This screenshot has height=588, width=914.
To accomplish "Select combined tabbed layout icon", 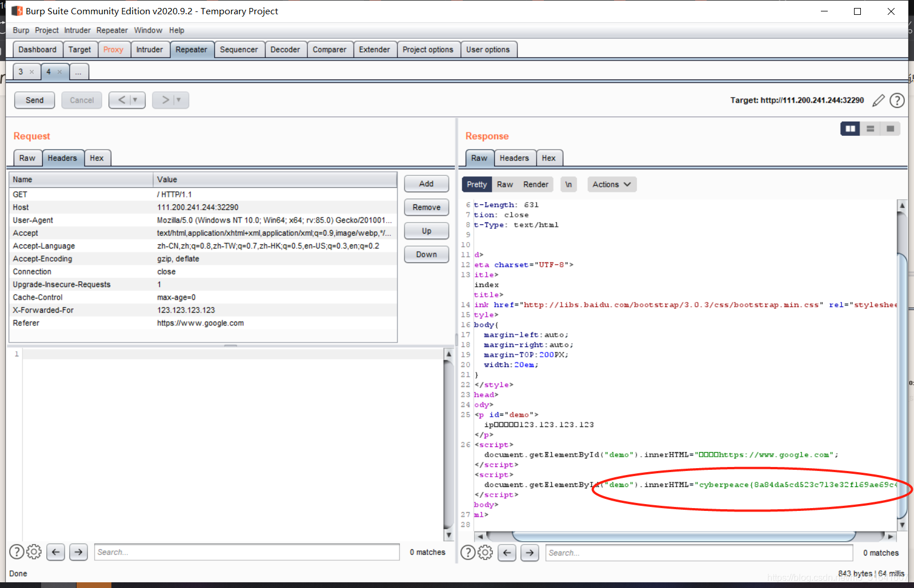I will tap(890, 128).
